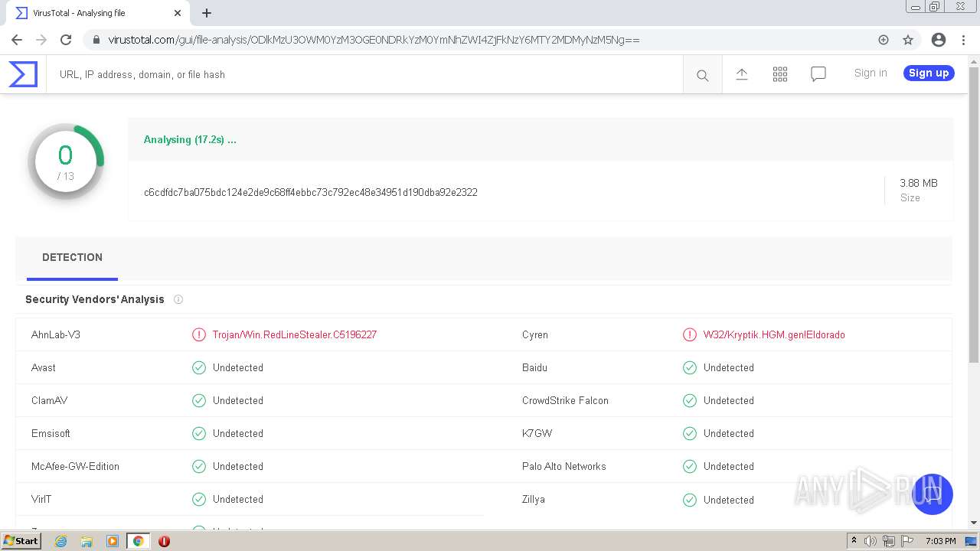The height and width of the screenshot is (551, 980).
Task: Open the apps grid icon
Action: [780, 74]
